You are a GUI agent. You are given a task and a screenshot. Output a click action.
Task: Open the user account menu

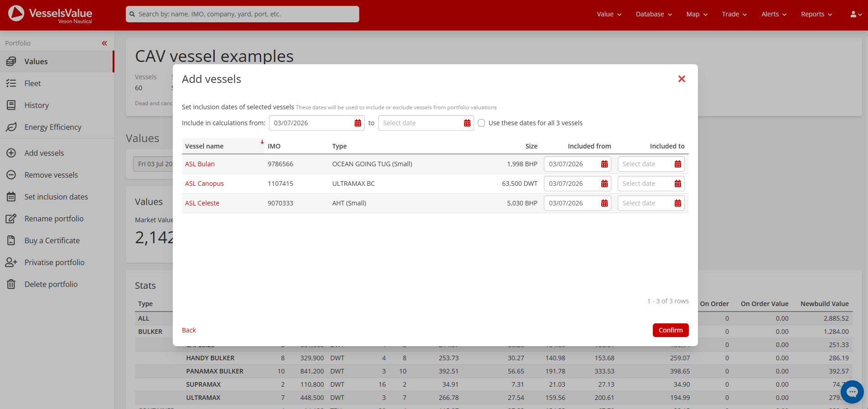[856, 14]
